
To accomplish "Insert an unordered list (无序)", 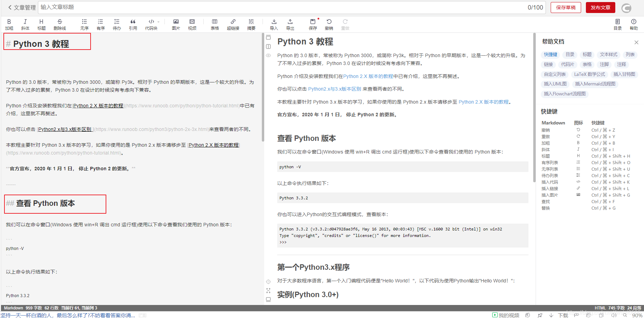I will pos(84,25).
